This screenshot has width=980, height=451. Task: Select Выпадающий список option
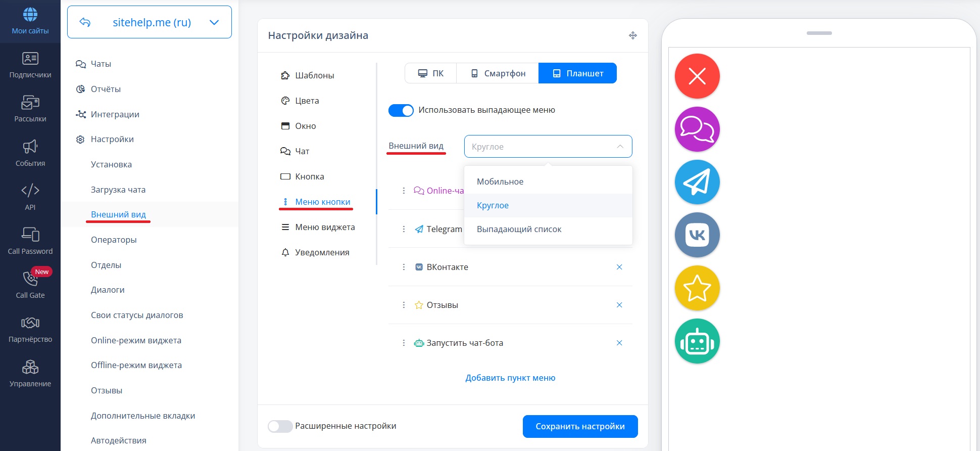coord(519,229)
